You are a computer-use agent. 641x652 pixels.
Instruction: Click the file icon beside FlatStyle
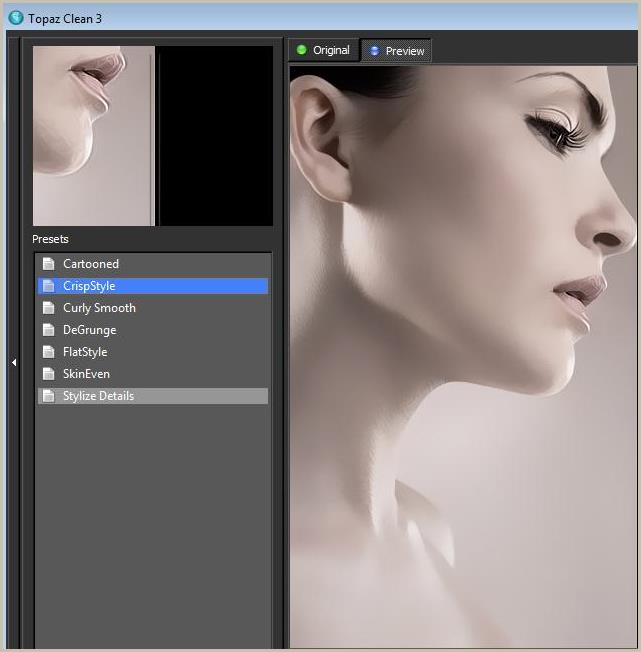tap(48, 352)
